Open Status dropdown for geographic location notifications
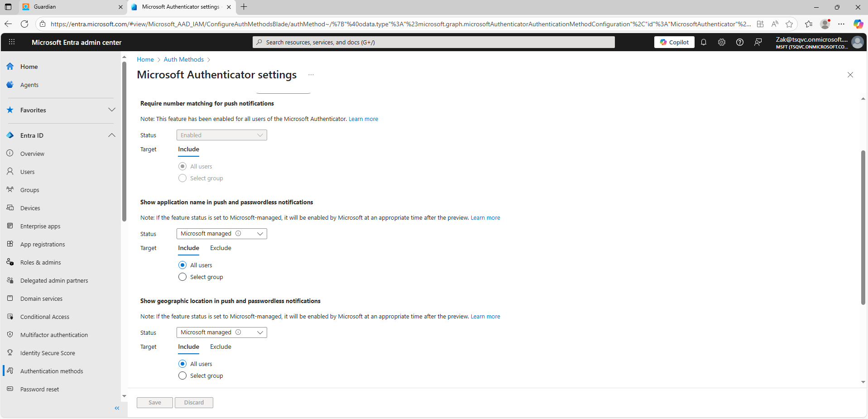 click(221, 332)
